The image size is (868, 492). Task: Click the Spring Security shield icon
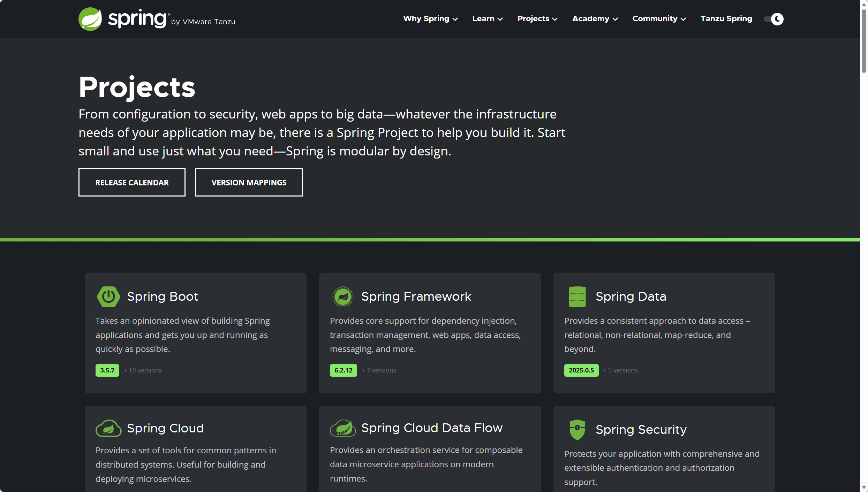[x=577, y=430]
